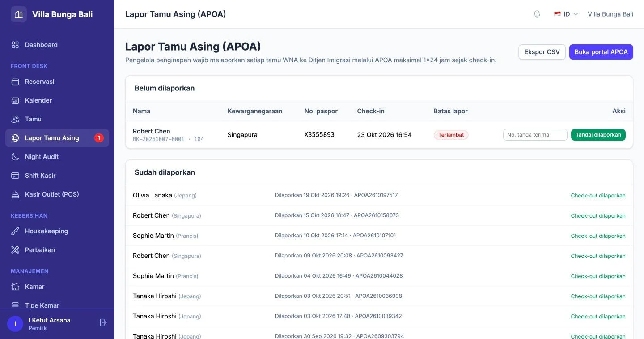Select Lapor Tamu Asing in sidebar
Screen dimensions: 644x339
57,138
